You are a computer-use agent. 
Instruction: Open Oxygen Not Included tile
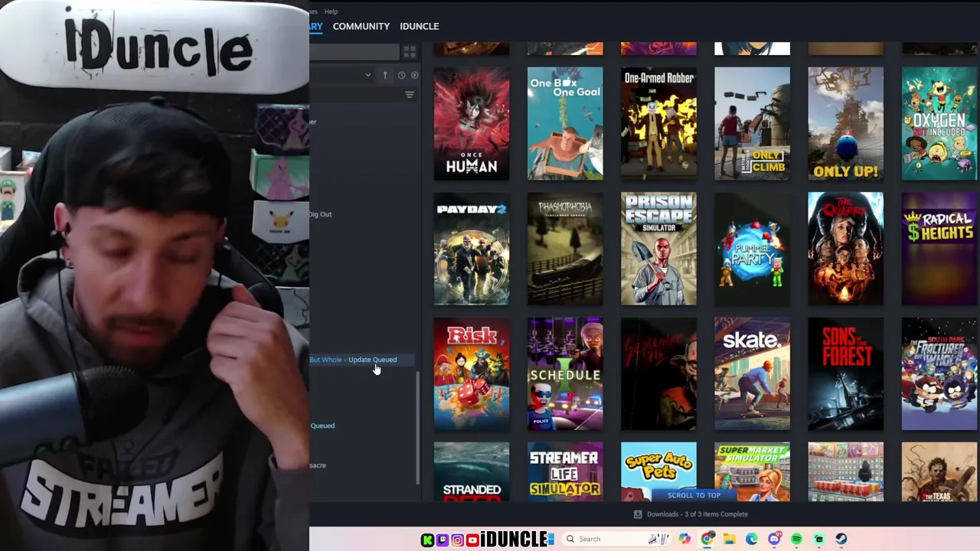click(x=939, y=124)
